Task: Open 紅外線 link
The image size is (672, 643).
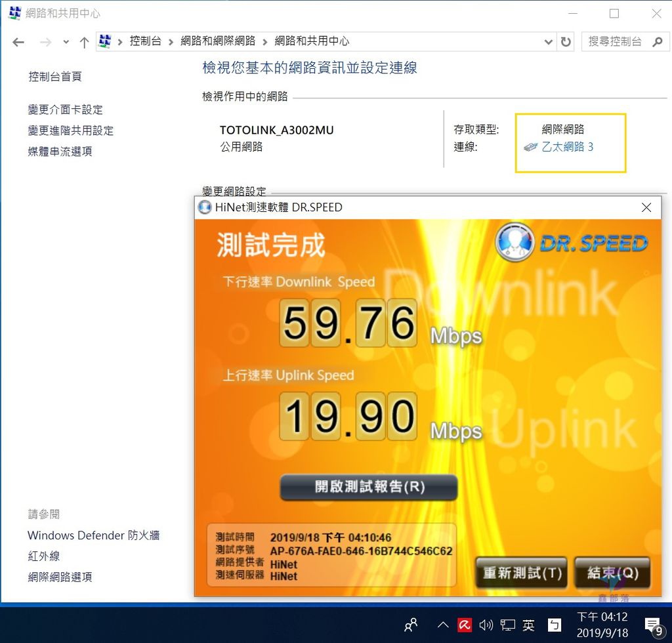Action: click(44, 556)
